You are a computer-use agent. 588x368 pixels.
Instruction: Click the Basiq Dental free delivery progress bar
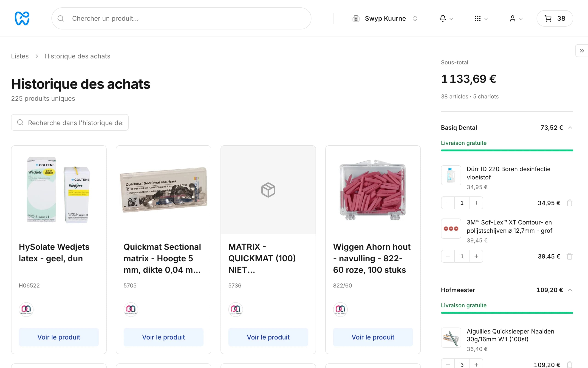[x=507, y=150]
